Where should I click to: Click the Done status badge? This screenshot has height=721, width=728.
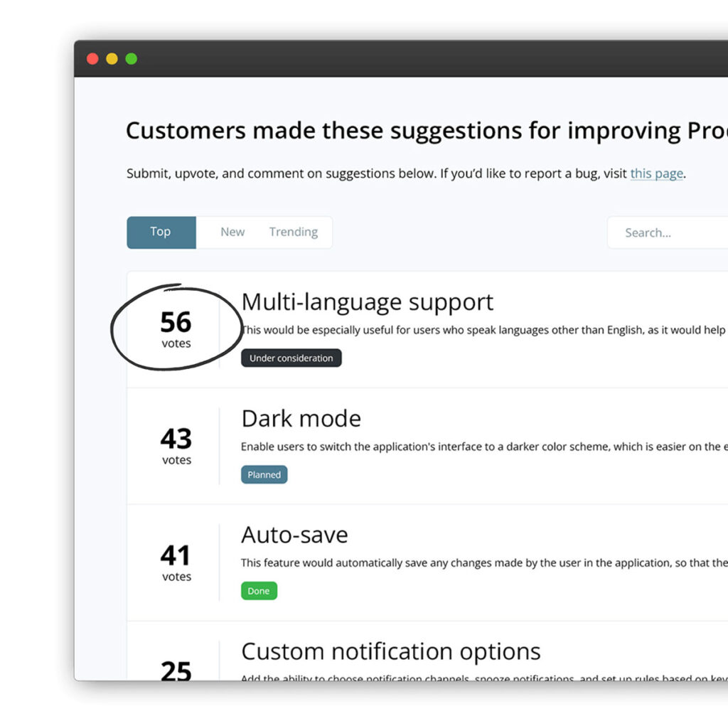[258, 591]
